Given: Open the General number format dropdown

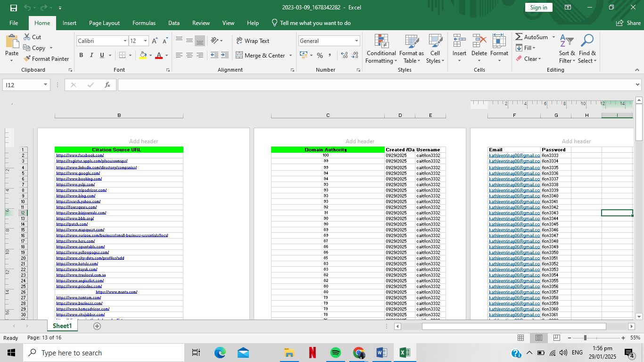Looking at the screenshot, I should tap(356, 41).
